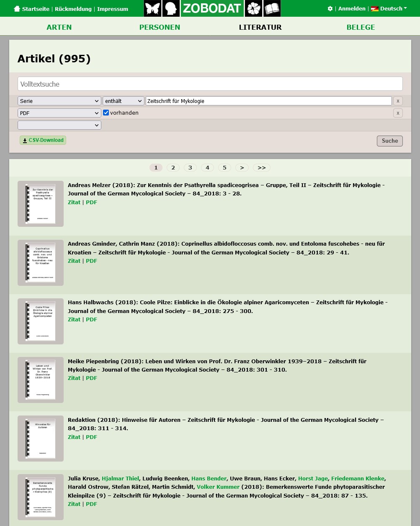This screenshot has height=526, width=420.
Task: Open settings via the gear icon
Action: pyautogui.click(x=330, y=9)
